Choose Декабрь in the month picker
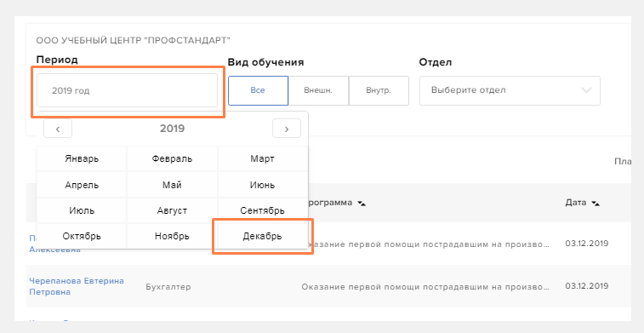Image resolution: width=644 pixels, height=333 pixels. click(262, 237)
